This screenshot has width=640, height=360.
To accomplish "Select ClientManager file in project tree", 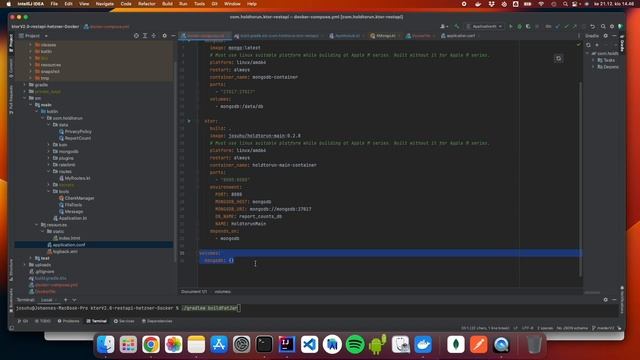I will [79, 198].
